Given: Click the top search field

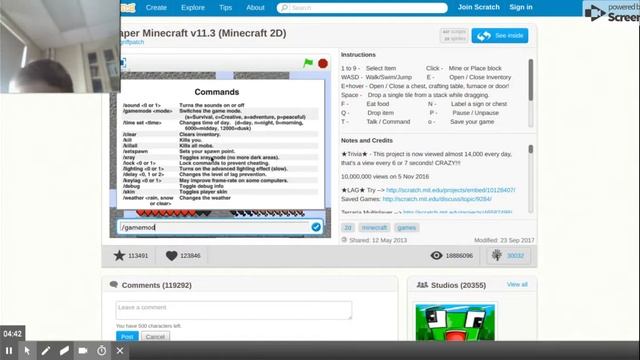Looking at the screenshot, I should pos(362,8).
